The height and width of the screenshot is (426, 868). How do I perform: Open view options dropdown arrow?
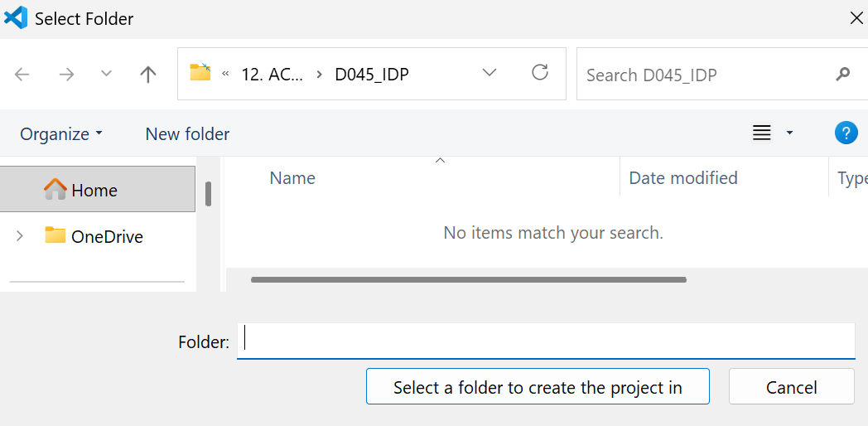tap(790, 133)
